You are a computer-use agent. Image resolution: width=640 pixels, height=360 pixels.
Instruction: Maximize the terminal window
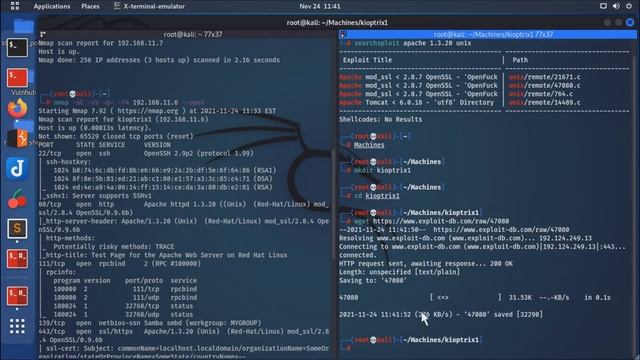[x=619, y=22]
